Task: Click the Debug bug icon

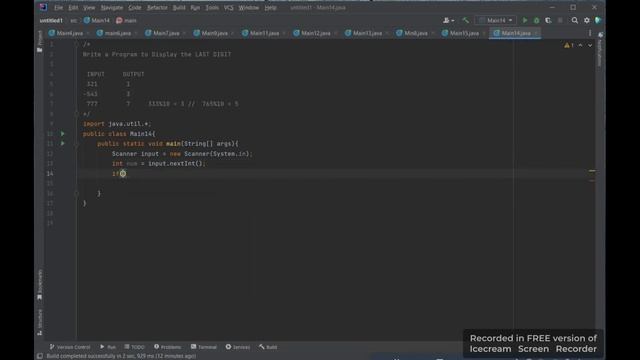Action: click(x=536, y=20)
